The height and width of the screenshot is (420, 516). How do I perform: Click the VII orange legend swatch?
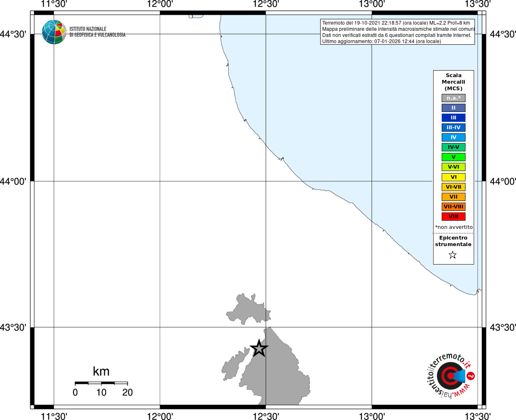point(454,197)
